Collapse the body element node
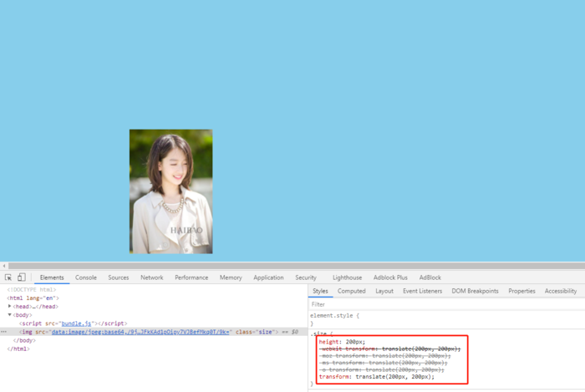This screenshot has width=585, height=392. point(9,315)
